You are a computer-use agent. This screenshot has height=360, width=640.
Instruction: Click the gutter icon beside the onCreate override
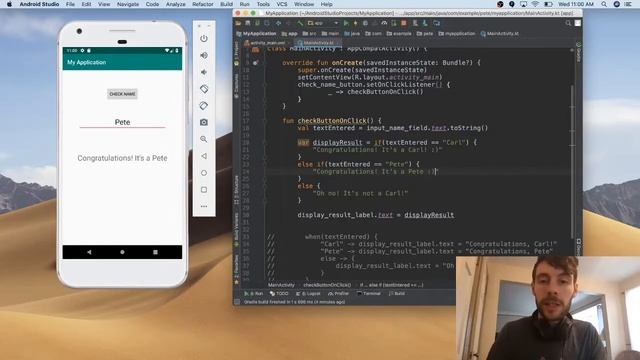(x=255, y=63)
